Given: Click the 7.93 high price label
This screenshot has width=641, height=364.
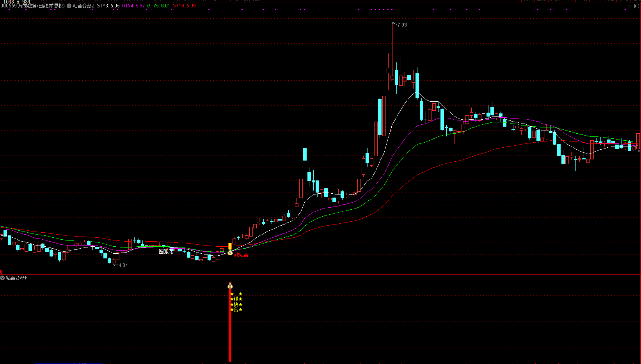Looking at the screenshot, I should 402,25.
